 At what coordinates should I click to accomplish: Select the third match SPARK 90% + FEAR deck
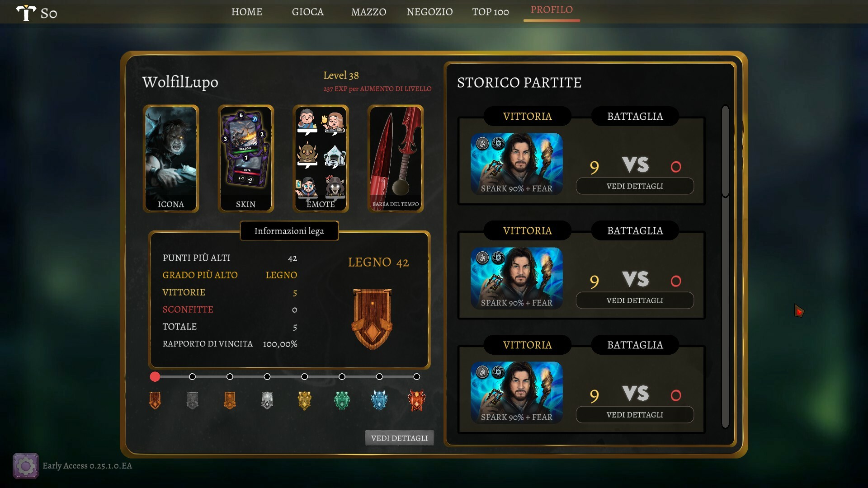517,392
